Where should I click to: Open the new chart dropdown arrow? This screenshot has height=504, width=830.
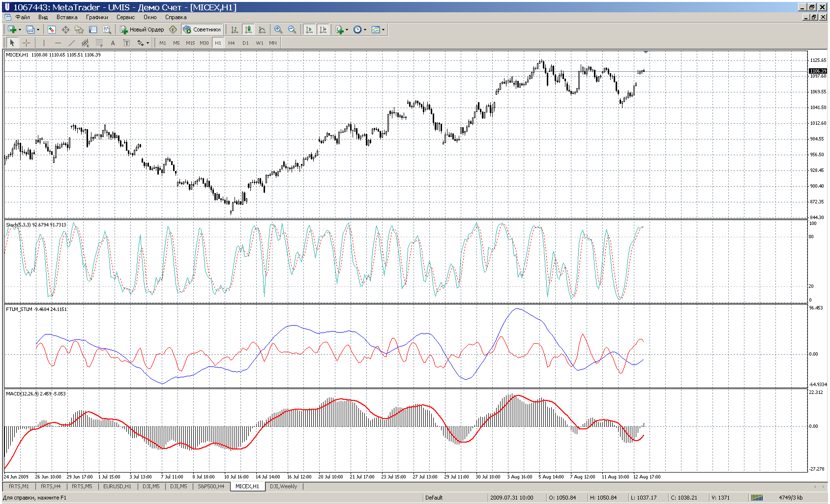point(20,29)
